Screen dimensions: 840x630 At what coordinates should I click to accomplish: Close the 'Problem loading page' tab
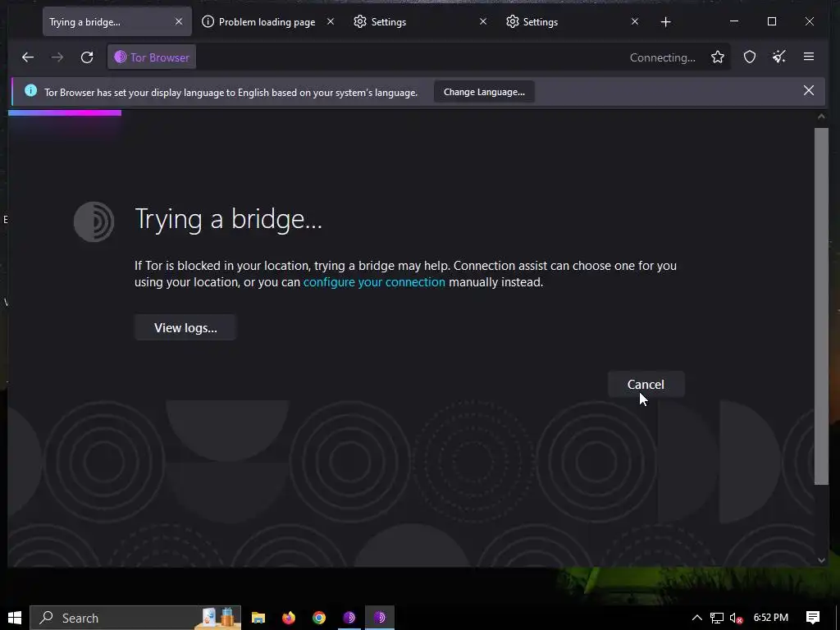point(331,21)
